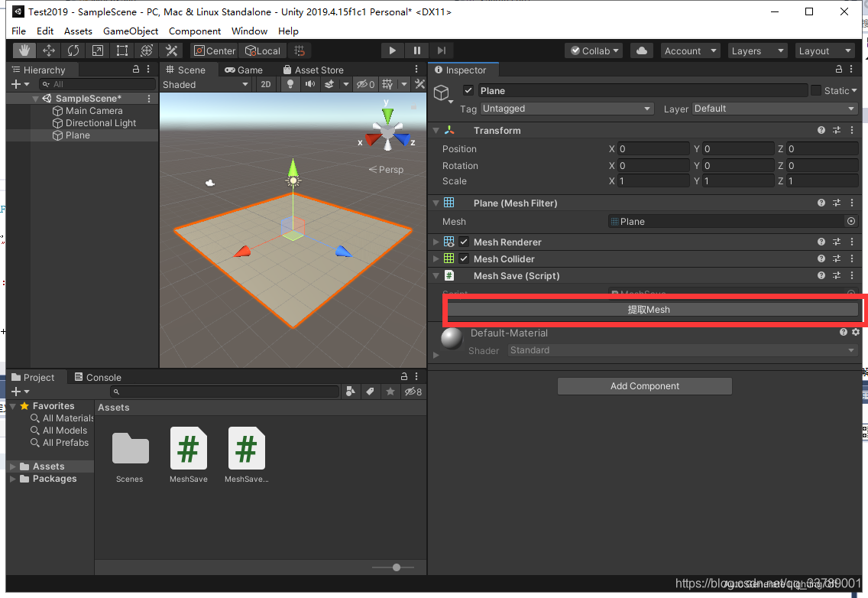Click the Add Component button

(644, 386)
